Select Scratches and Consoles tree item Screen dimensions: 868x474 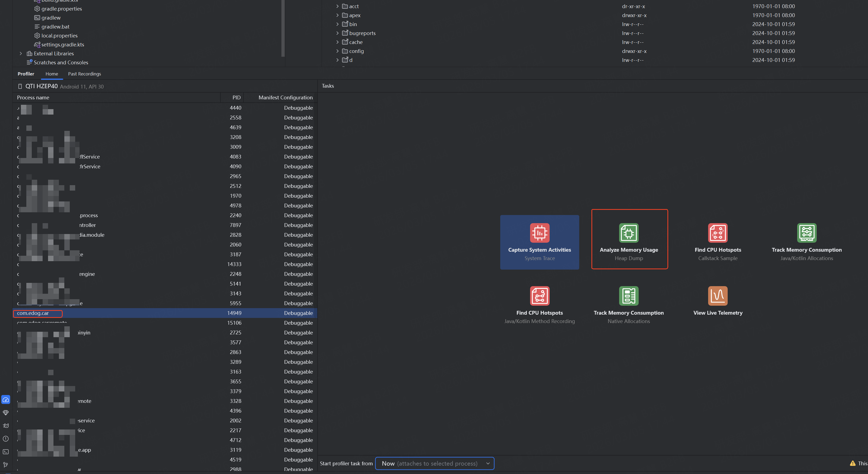coord(61,62)
